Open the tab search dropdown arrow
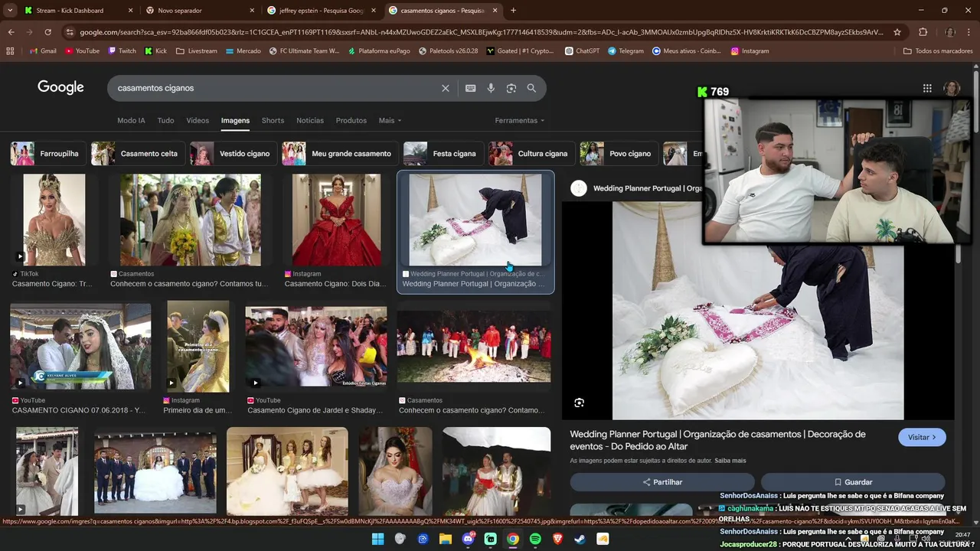Image resolution: width=980 pixels, height=551 pixels. tap(10, 11)
